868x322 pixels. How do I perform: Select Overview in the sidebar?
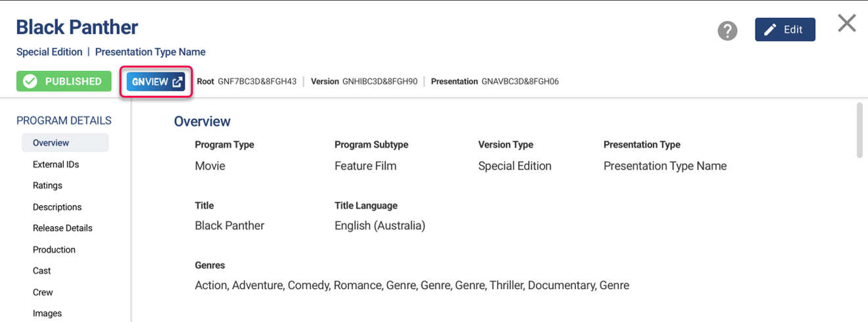point(51,143)
